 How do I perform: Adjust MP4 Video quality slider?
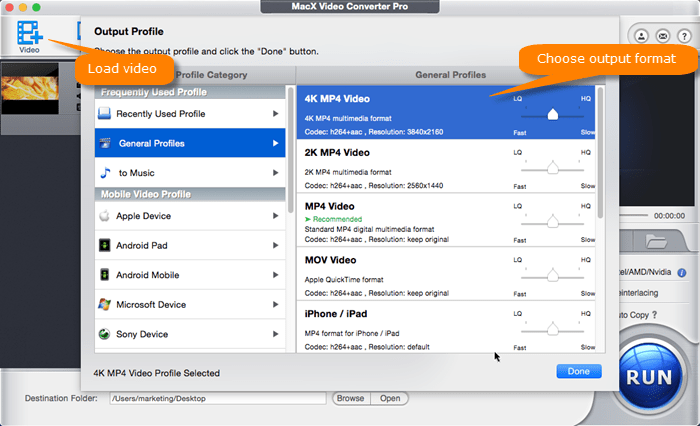[x=553, y=222]
